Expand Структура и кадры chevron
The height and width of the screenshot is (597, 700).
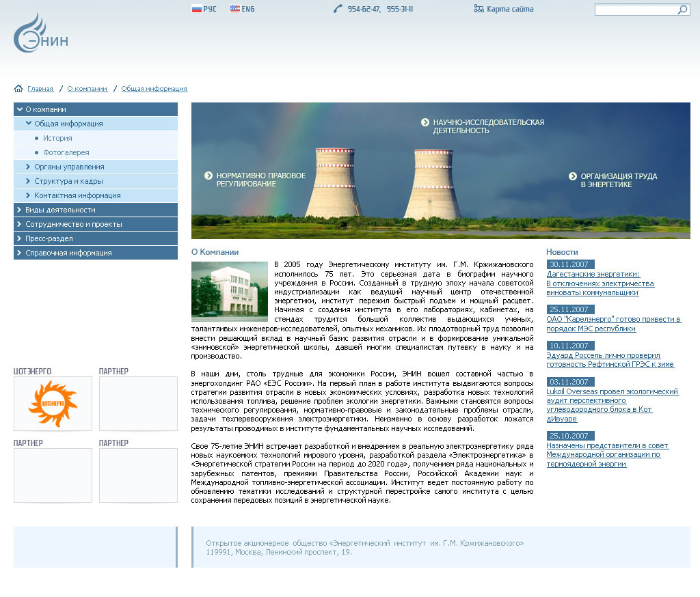pyautogui.click(x=28, y=181)
